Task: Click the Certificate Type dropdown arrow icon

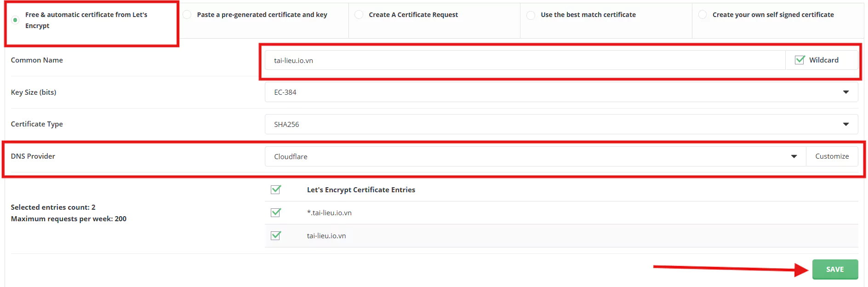Action: (x=846, y=124)
